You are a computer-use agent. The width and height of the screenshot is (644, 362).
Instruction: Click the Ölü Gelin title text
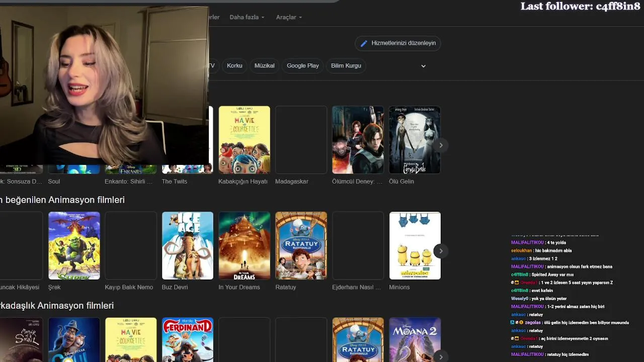(401, 182)
